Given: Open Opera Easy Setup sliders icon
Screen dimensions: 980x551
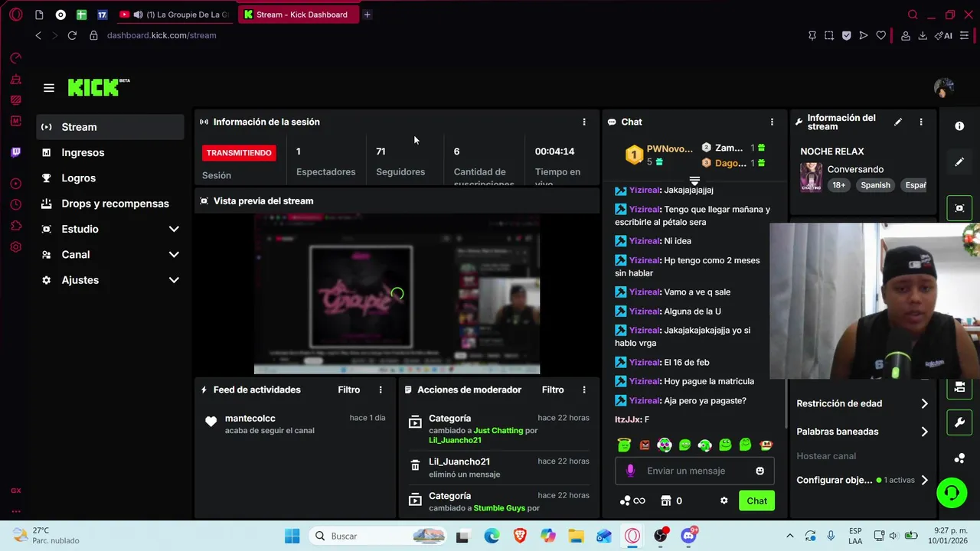Looking at the screenshot, I should pos(965,35).
